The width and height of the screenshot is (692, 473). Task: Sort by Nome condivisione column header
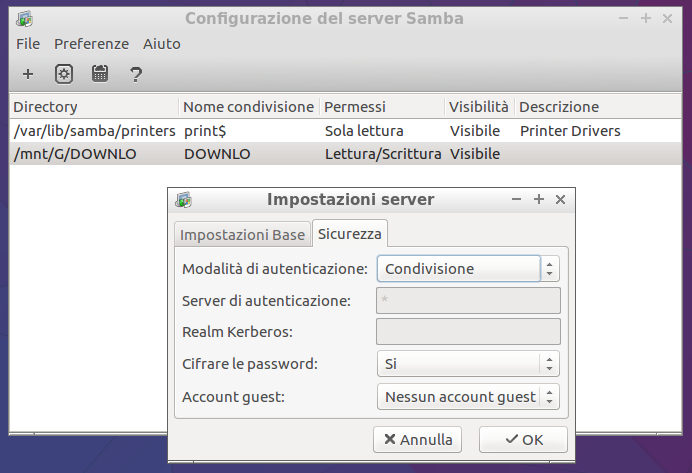coord(249,107)
